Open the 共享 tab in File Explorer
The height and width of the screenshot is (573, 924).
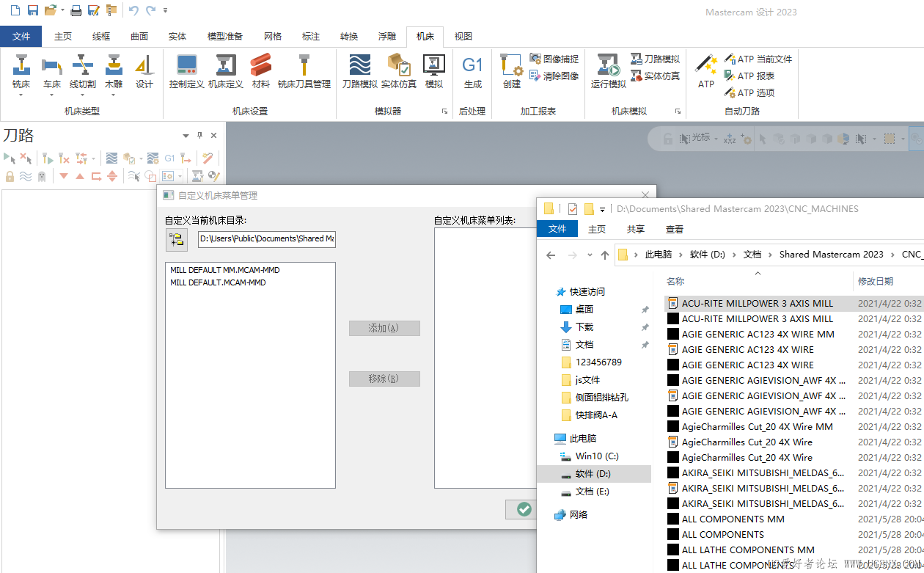636,229
